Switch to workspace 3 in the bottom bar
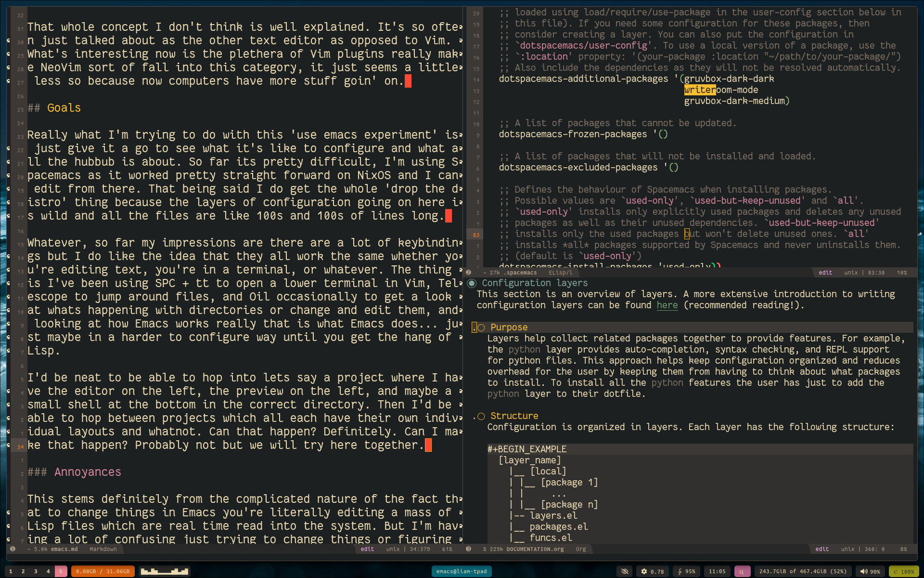Screen dimensions: 924x578 35,571
